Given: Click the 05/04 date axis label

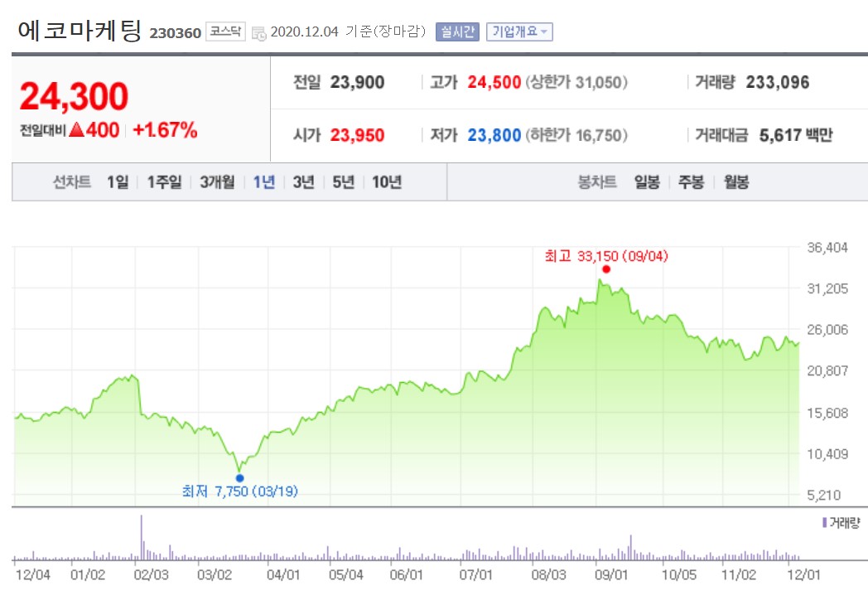Looking at the screenshot, I should (346, 575).
